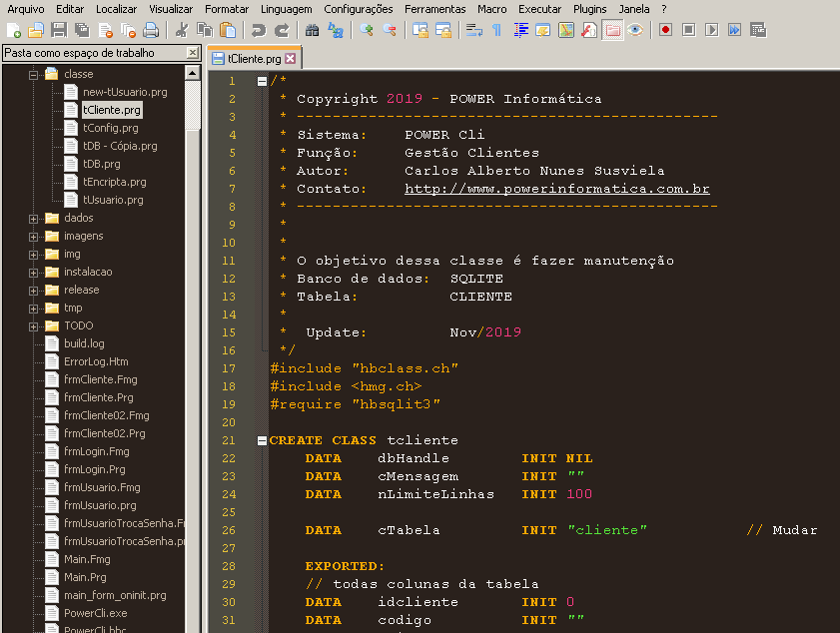Toggle the Monitoring eye icon

point(635,30)
